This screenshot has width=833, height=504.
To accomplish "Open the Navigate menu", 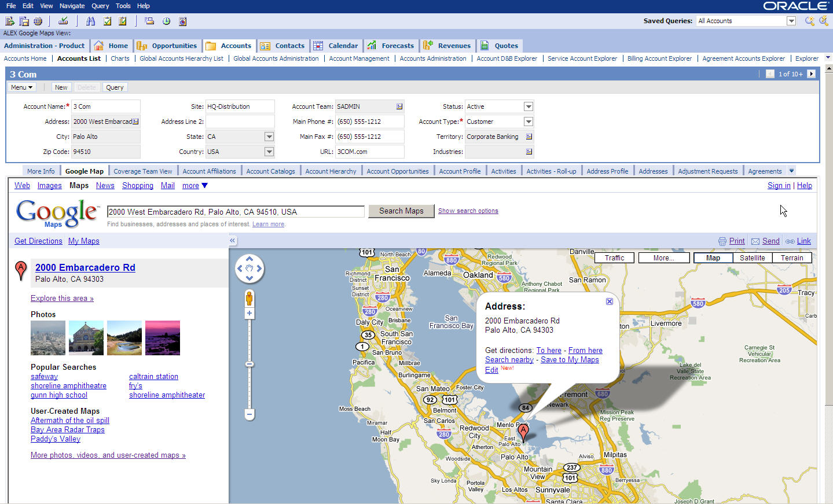I will pyautogui.click(x=72, y=6).
